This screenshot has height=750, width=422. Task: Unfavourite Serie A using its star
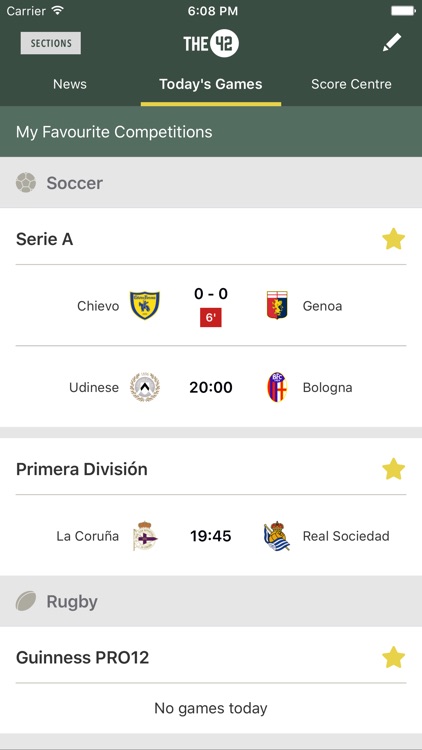coord(394,239)
